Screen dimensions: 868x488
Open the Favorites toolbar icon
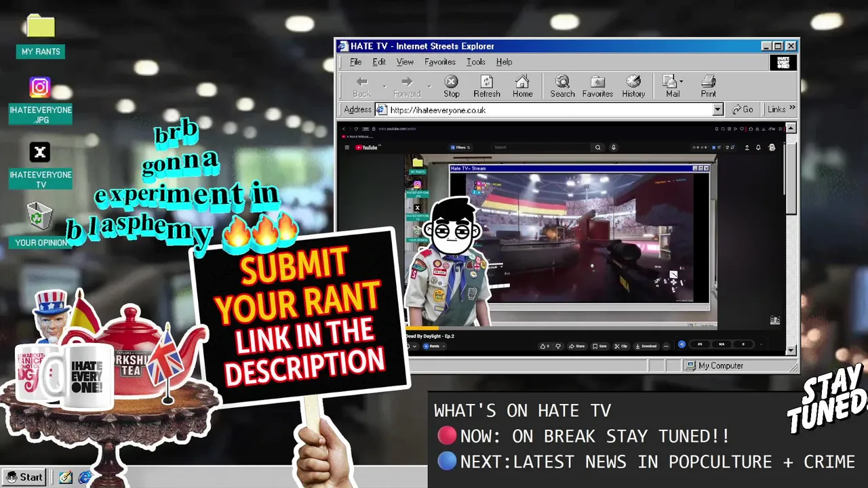[597, 87]
